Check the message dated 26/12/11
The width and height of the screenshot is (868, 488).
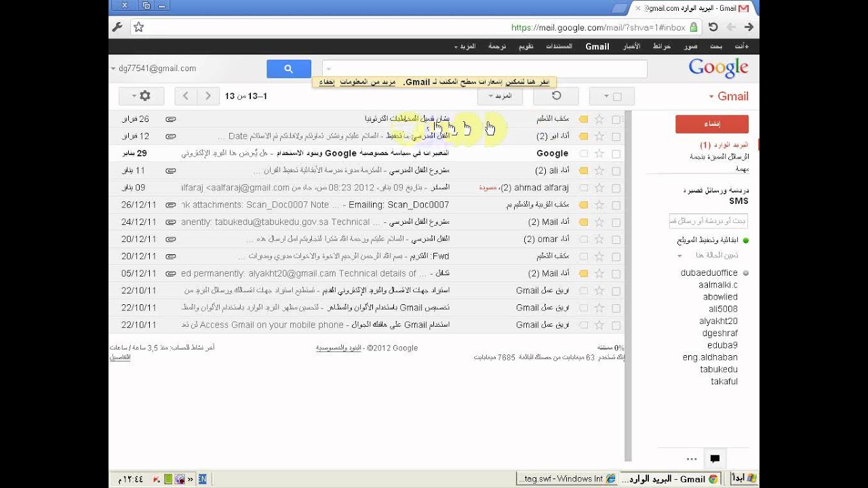tap(616, 205)
